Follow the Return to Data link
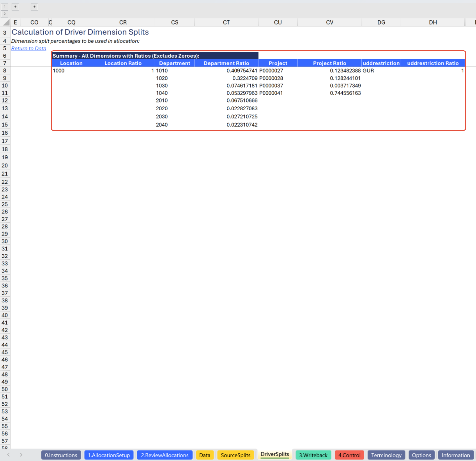The width and height of the screenshot is (476, 461). pyautogui.click(x=28, y=49)
